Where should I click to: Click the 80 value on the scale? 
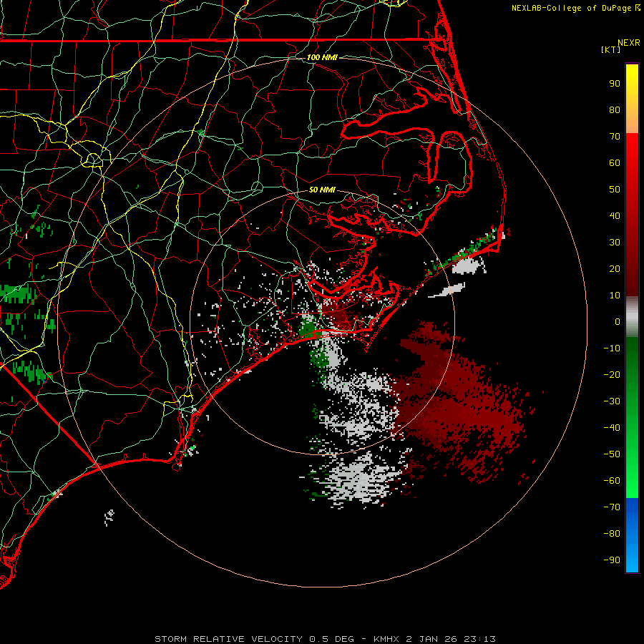coord(615,109)
